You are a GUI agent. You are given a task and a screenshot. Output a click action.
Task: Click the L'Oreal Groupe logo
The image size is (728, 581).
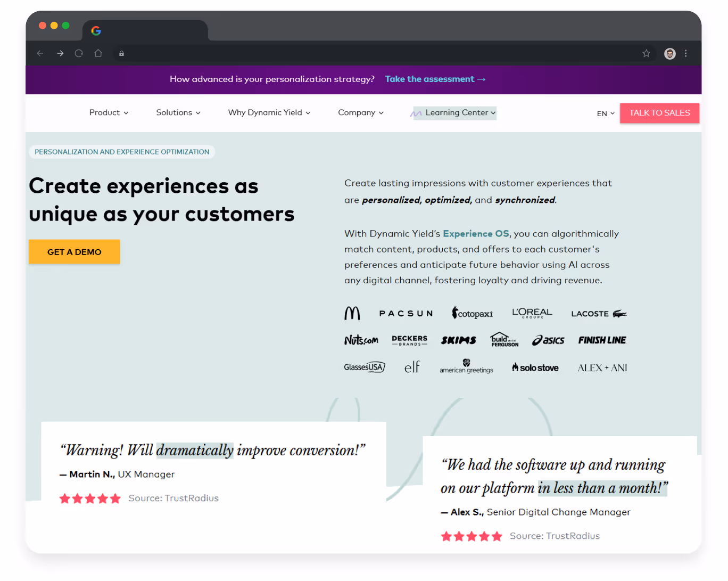pyautogui.click(x=532, y=313)
